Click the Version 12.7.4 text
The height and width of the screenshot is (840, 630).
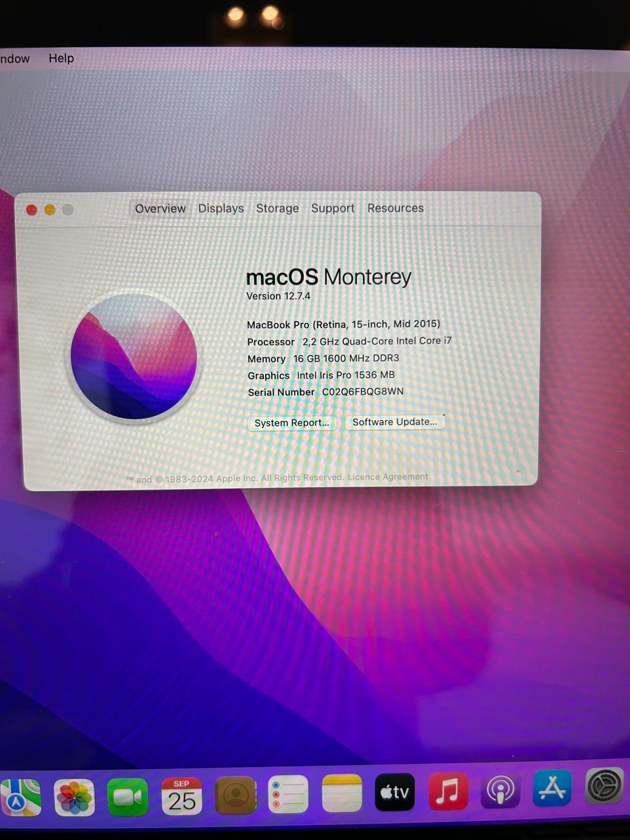278,296
